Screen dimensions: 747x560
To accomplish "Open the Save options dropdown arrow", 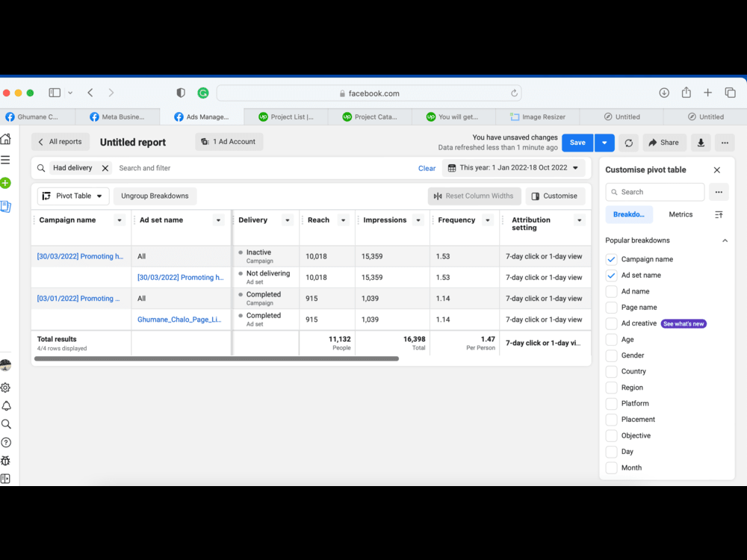I will [604, 143].
